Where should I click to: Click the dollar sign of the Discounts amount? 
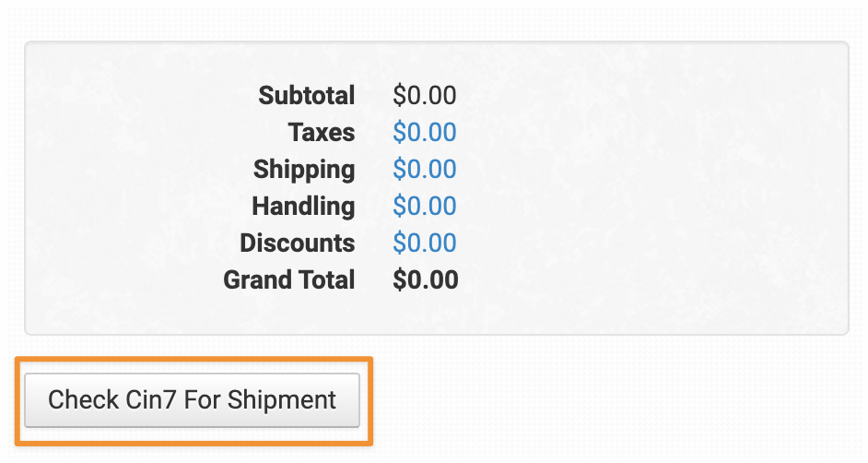[x=399, y=243]
